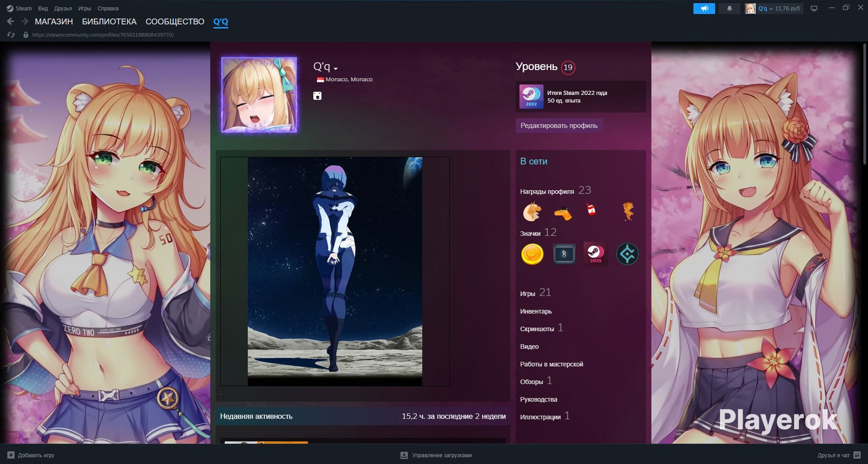
Task: Open the large profile avatar picture
Action: click(x=259, y=95)
